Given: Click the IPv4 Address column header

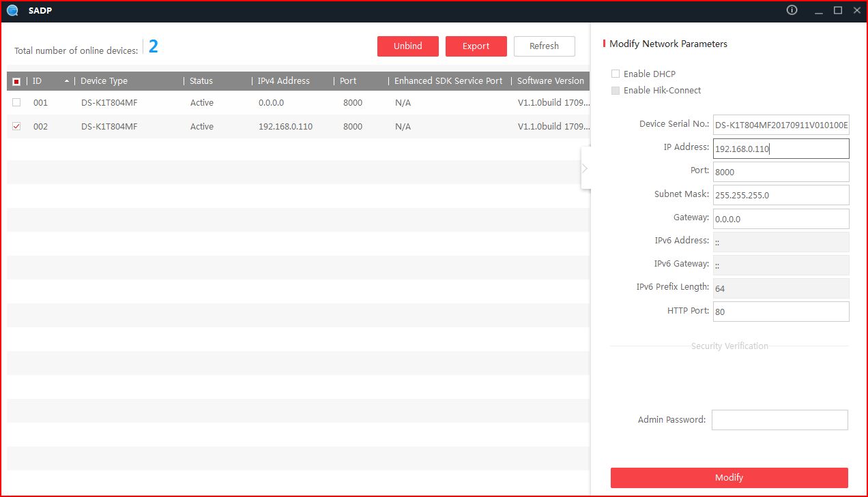Looking at the screenshot, I should tap(284, 81).
